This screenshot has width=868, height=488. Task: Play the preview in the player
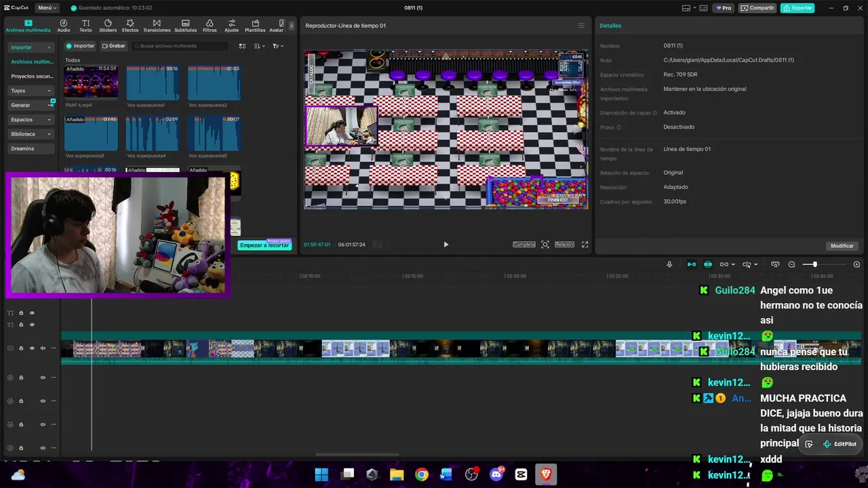pyautogui.click(x=446, y=245)
